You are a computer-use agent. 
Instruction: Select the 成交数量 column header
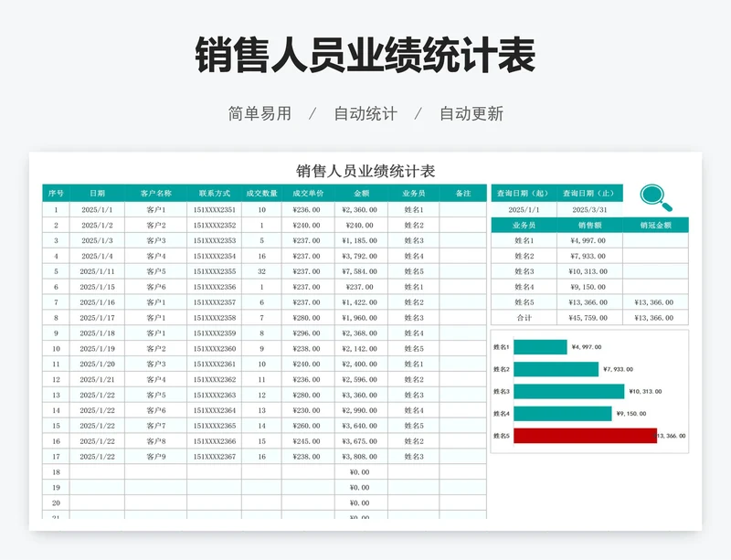click(x=261, y=193)
